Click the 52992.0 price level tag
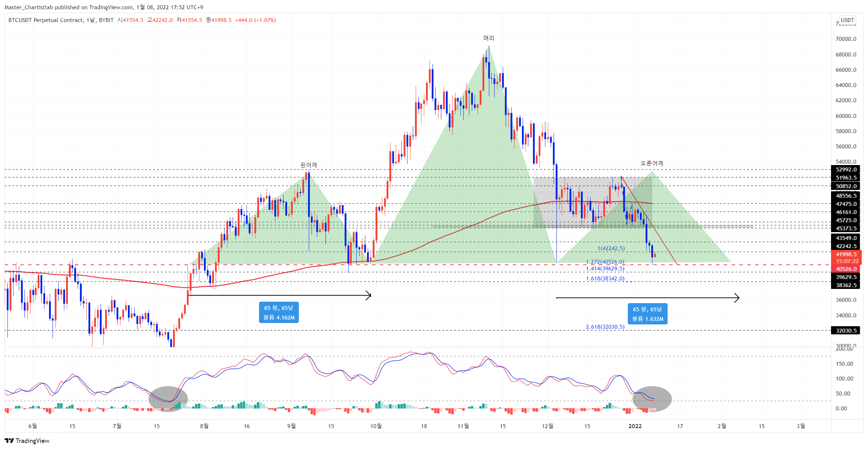This screenshot has height=449, width=868. tap(846, 170)
